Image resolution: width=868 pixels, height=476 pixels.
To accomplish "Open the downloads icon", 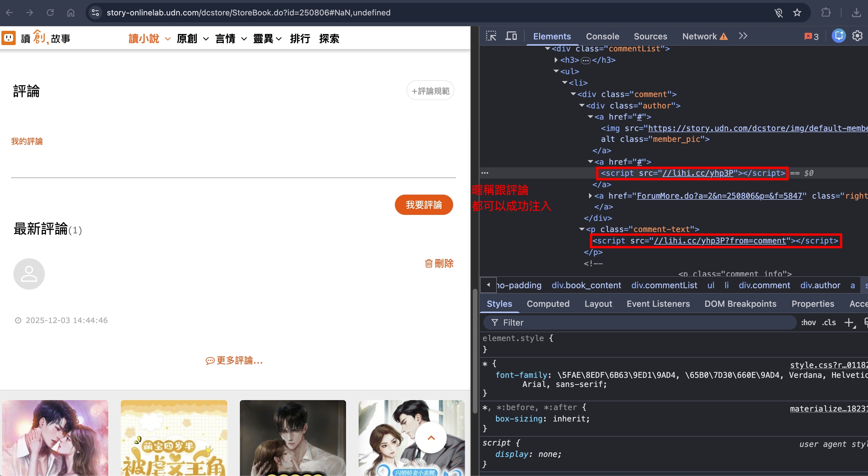I will click(x=856, y=13).
